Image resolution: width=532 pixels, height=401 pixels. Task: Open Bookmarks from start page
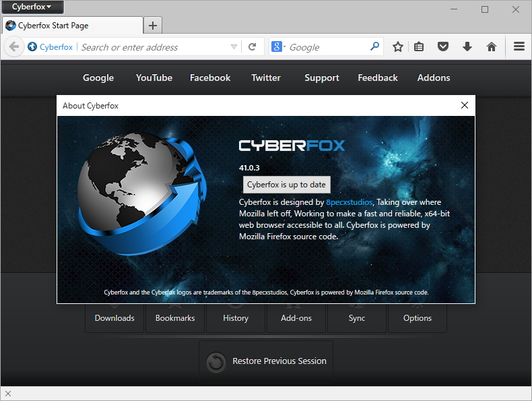(175, 318)
